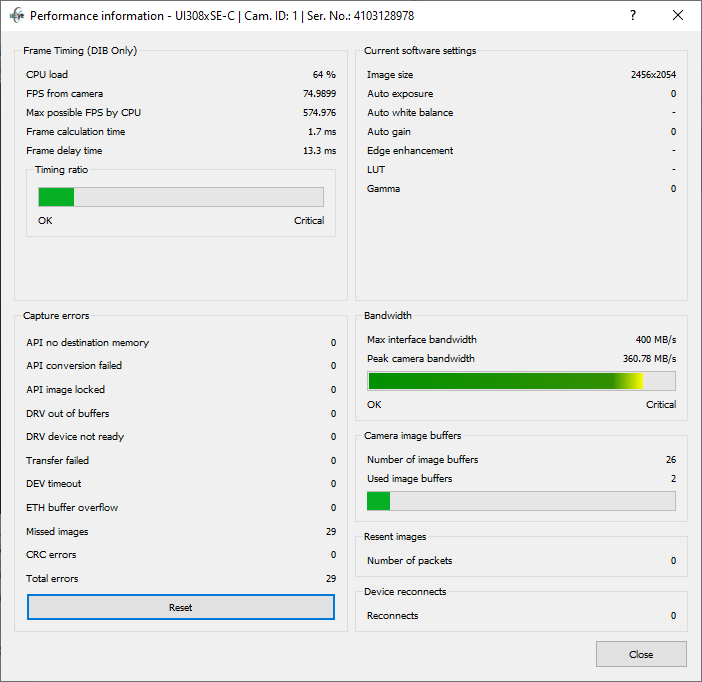Screen dimensions: 702x682
Task: Click the Gamma label
Action: coord(383,189)
